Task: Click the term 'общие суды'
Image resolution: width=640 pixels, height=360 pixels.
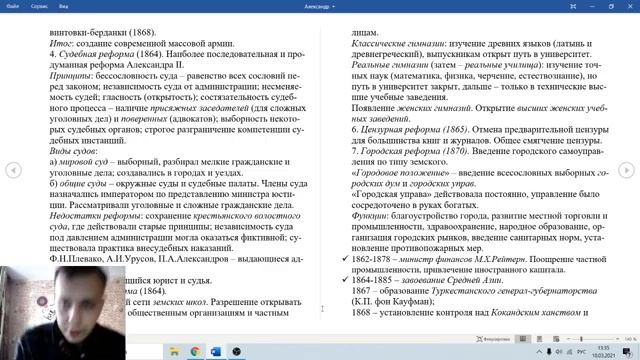Action: click(83, 183)
